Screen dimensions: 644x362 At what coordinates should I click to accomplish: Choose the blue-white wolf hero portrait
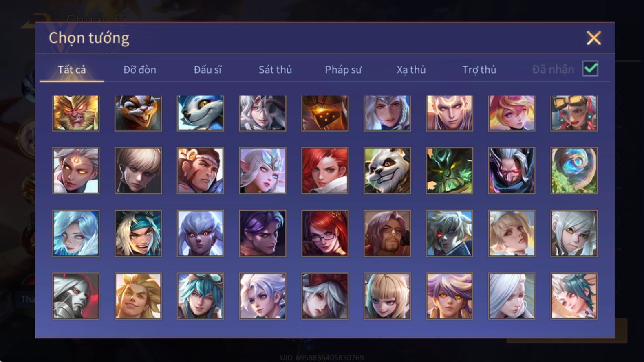(x=201, y=113)
